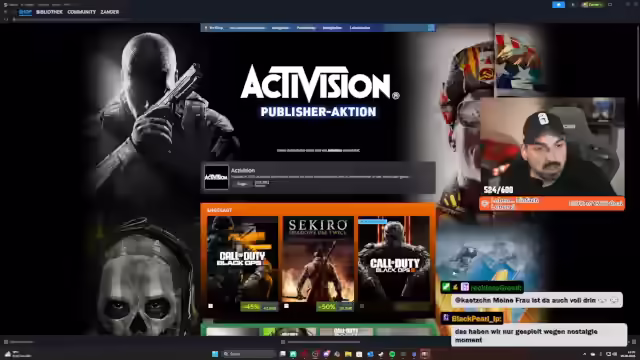Click the Windows platform icon under Black Ops 6
This screenshot has width=640, height=360.
pyautogui.click(x=211, y=306)
